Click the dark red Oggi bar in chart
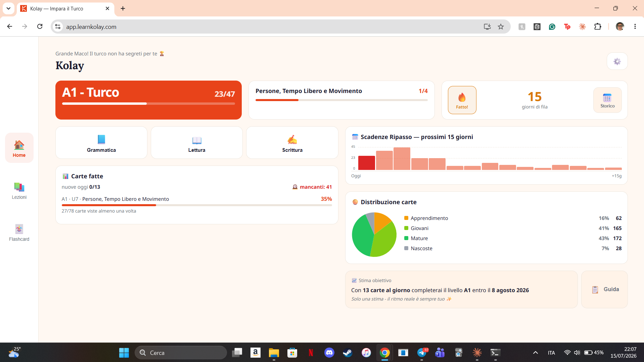This screenshot has height=362, width=644. point(367,163)
